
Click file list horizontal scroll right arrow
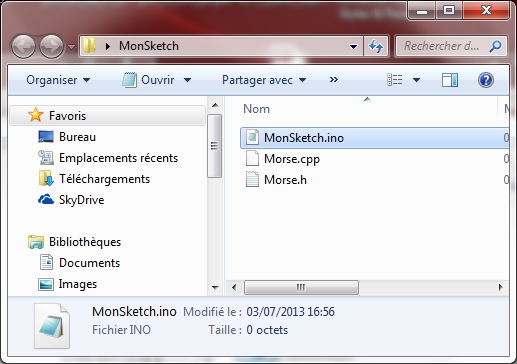(500, 287)
